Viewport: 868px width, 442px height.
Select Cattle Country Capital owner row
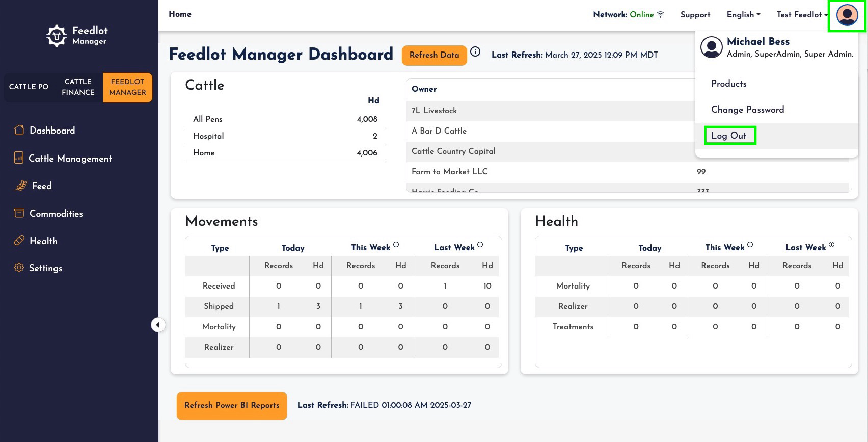pos(551,151)
